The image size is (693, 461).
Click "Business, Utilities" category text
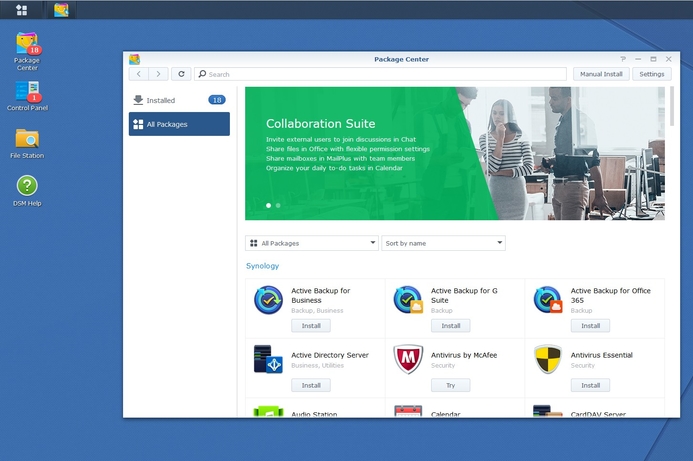(x=317, y=366)
